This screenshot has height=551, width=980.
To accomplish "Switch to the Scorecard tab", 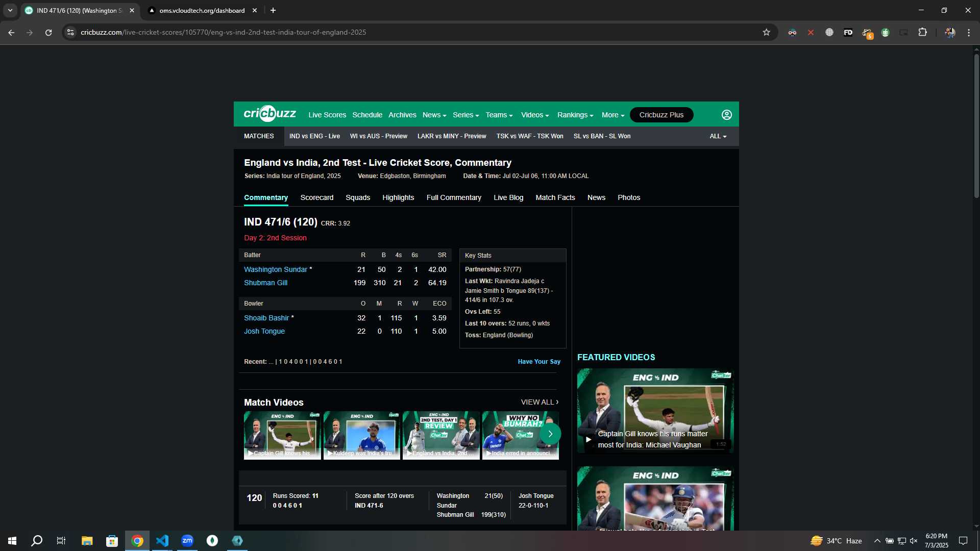I will pos(316,197).
